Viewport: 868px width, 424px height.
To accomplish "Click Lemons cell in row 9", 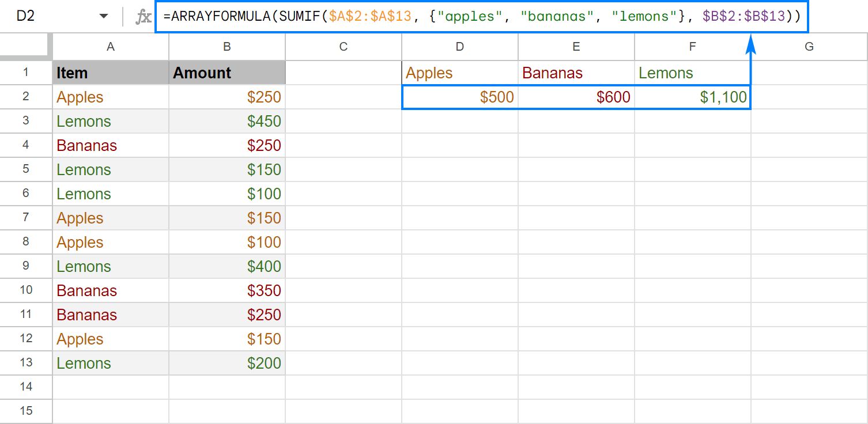I will pos(111,266).
